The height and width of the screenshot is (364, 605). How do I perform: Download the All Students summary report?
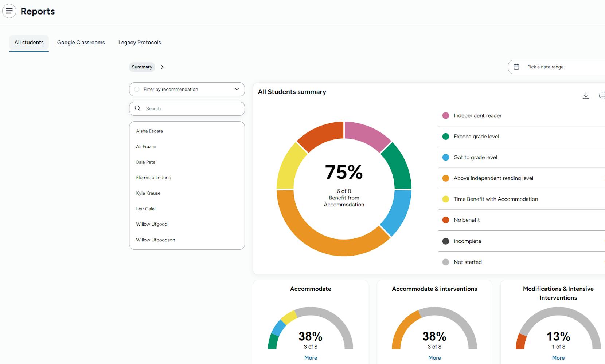coord(586,95)
